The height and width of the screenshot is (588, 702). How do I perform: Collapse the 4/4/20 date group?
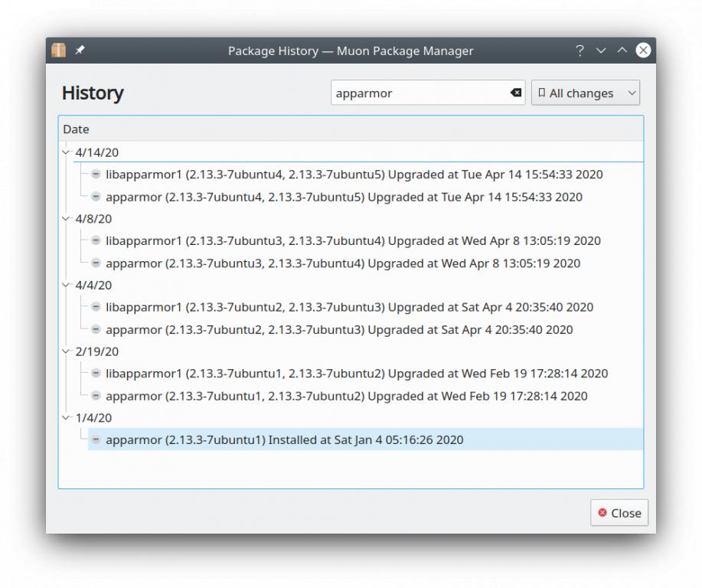pos(67,286)
